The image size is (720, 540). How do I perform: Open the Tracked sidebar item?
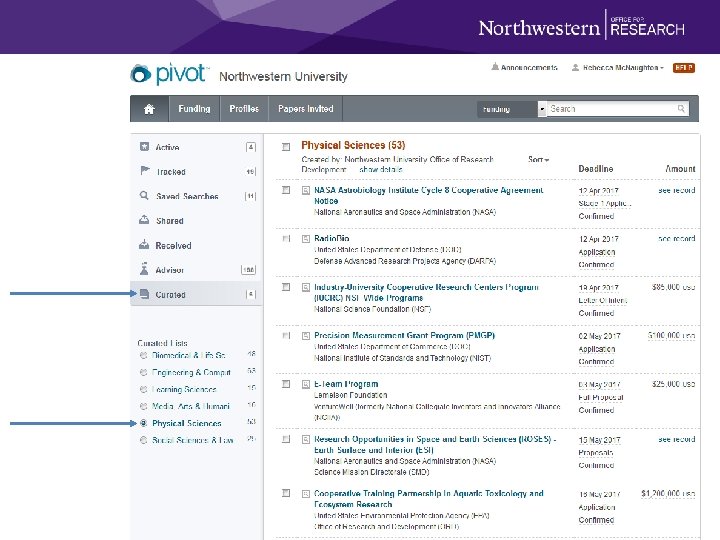pos(197,171)
